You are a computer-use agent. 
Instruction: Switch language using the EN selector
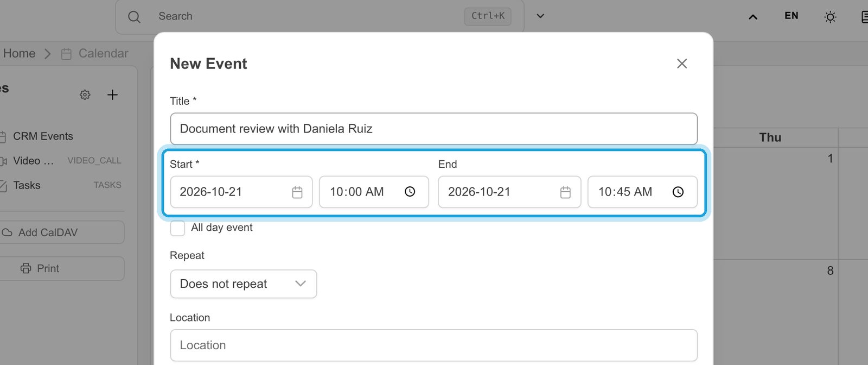coord(792,16)
